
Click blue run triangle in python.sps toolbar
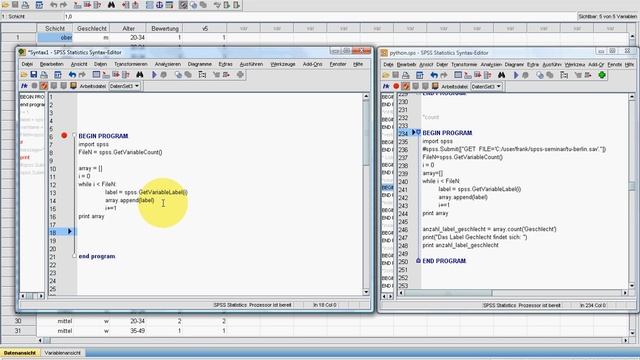[x=516, y=75]
